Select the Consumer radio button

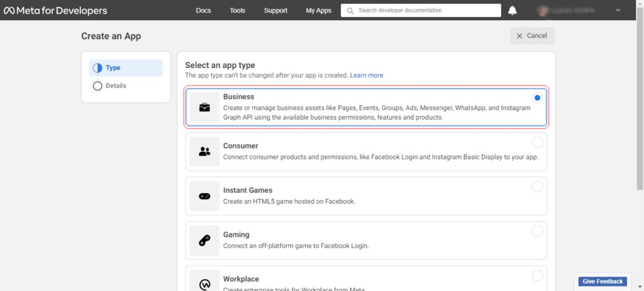tap(537, 142)
